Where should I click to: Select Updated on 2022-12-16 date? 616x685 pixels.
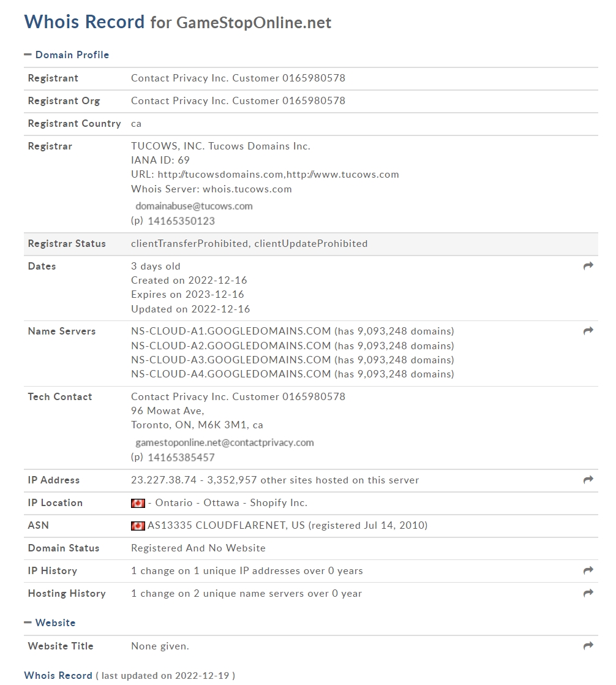click(x=190, y=309)
